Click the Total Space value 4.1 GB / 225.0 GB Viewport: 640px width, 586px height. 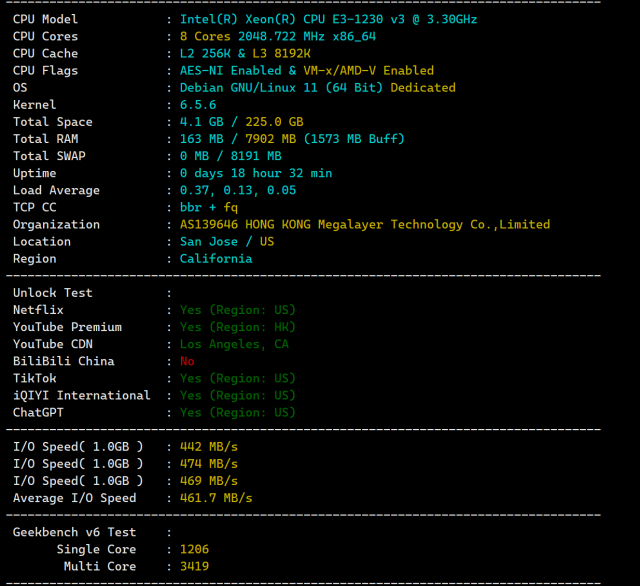click(x=242, y=122)
